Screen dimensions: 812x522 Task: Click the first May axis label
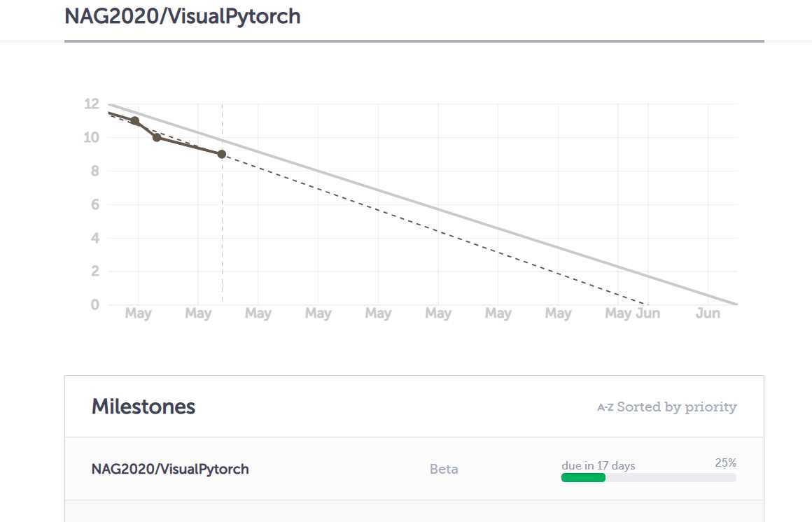[139, 313]
